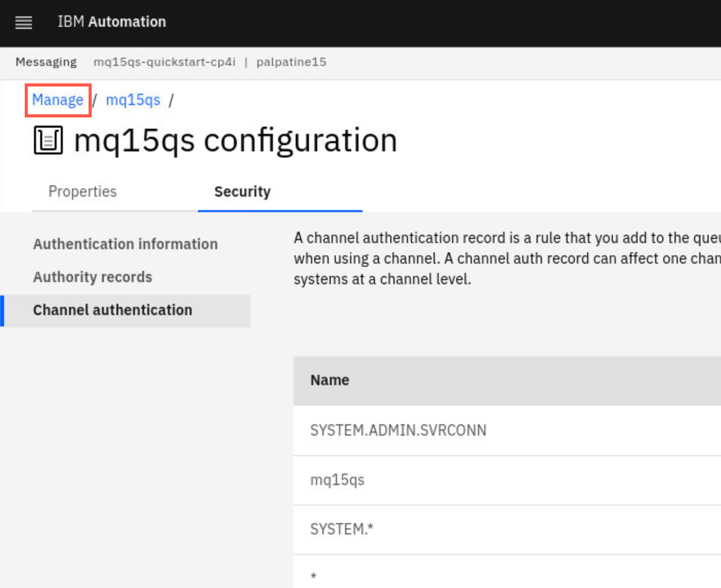
Task: Select the mq15qs table row
Action: (507, 480)
